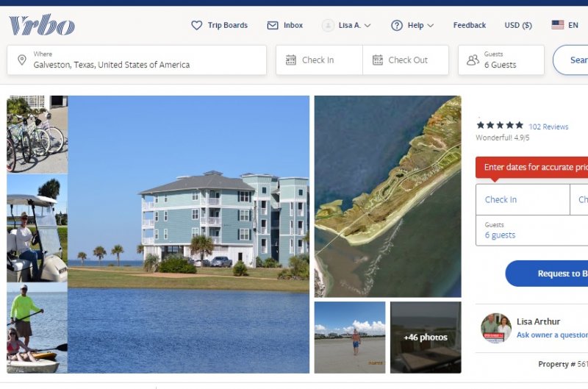The width and height of the screenshot is (588, 389).
Task: Expand the Help dropdown chevron
Action: click(431, 26)
